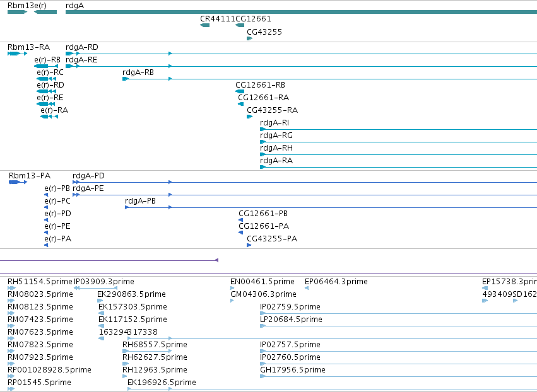
Task: Click the EK290863.5prime EST label
Action: pyautogui.click(x=131, y=294)
